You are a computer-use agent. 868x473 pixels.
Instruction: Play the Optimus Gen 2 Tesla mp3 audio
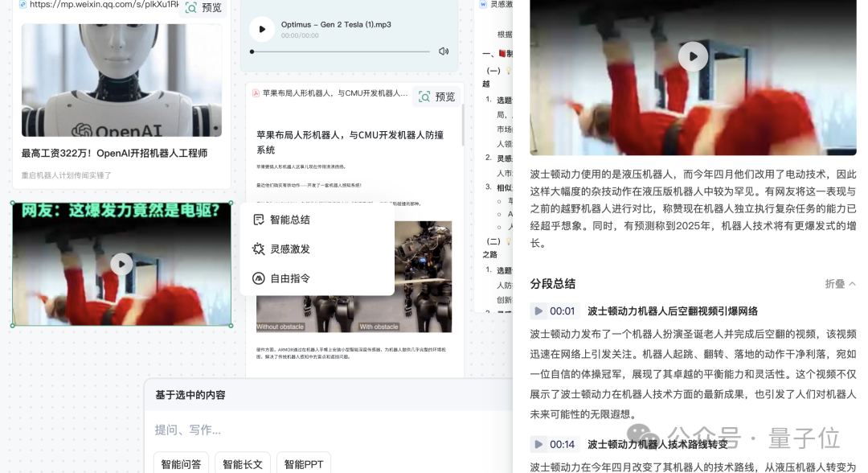[x=262, y=29]
